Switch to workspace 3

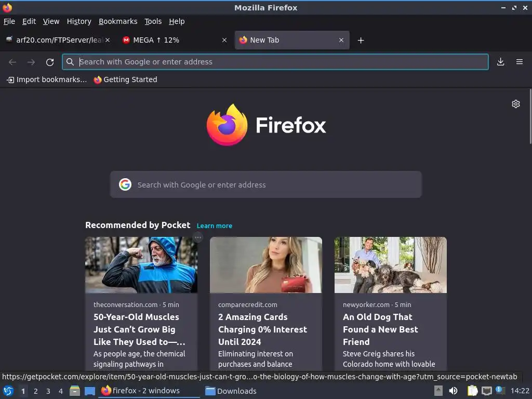pyautogui.click(x=48, y=391)
